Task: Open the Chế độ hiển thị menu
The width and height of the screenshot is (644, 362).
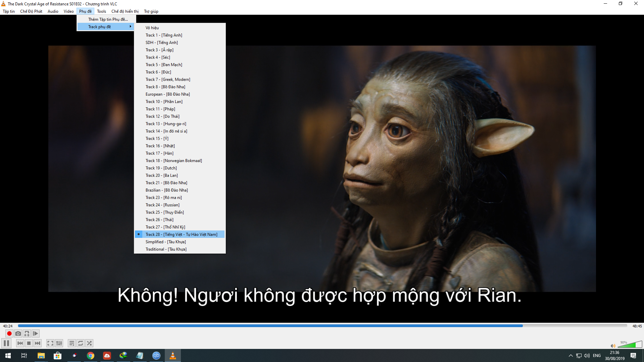Action: tap(125, 11)
